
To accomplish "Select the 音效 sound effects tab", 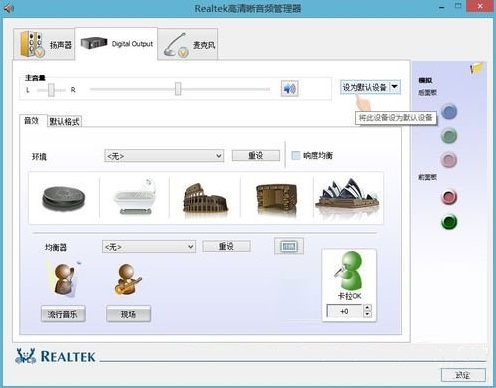I will point(32,121).
